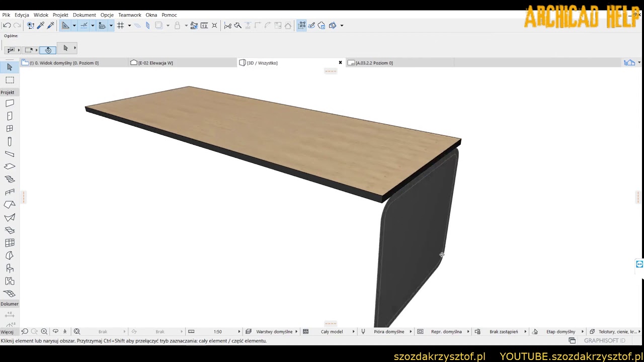The height and width of the screenshot is (362, 644).
Task: Select the Marquee tool in the toolbox
Action: 10,80
